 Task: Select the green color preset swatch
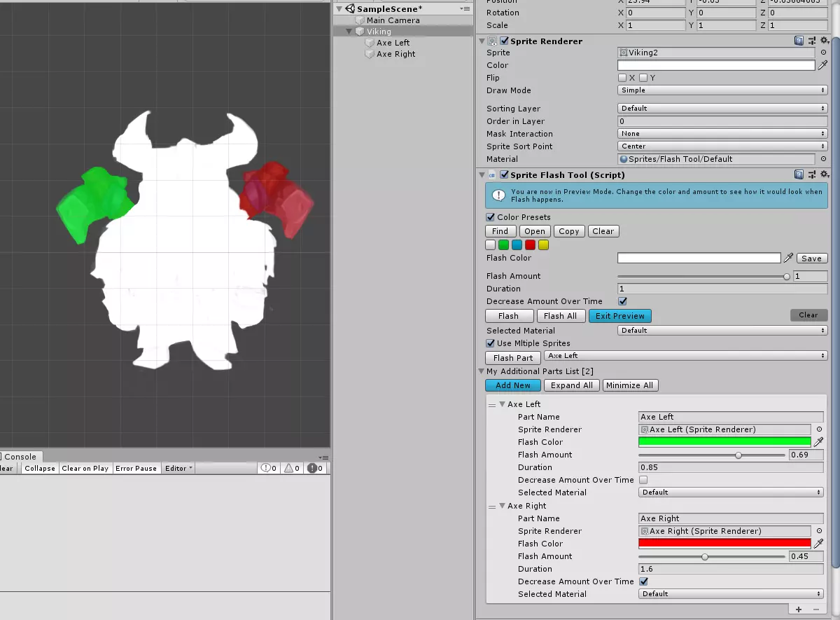coord(503,245)
